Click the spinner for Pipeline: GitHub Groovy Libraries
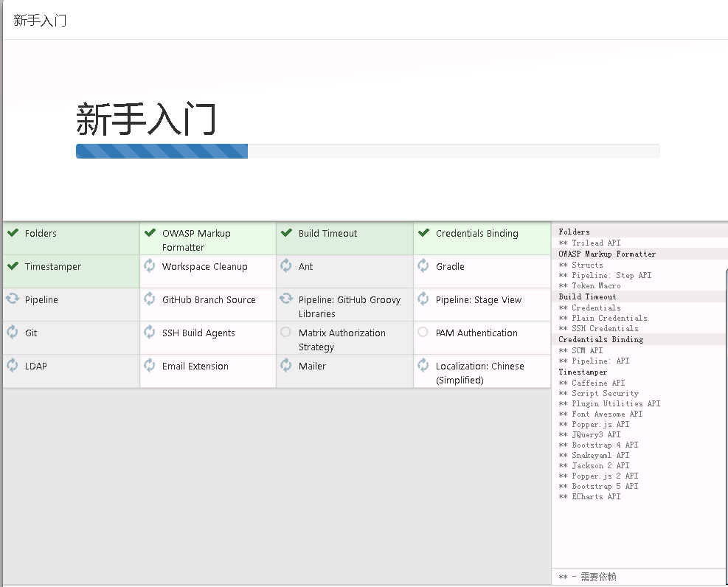 click(x=286, y=299)
